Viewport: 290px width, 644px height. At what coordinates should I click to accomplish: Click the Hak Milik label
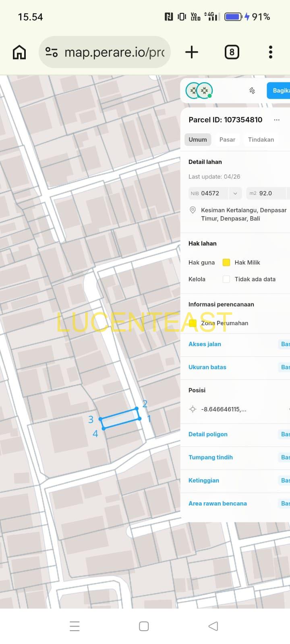click(x=247, y=262)
